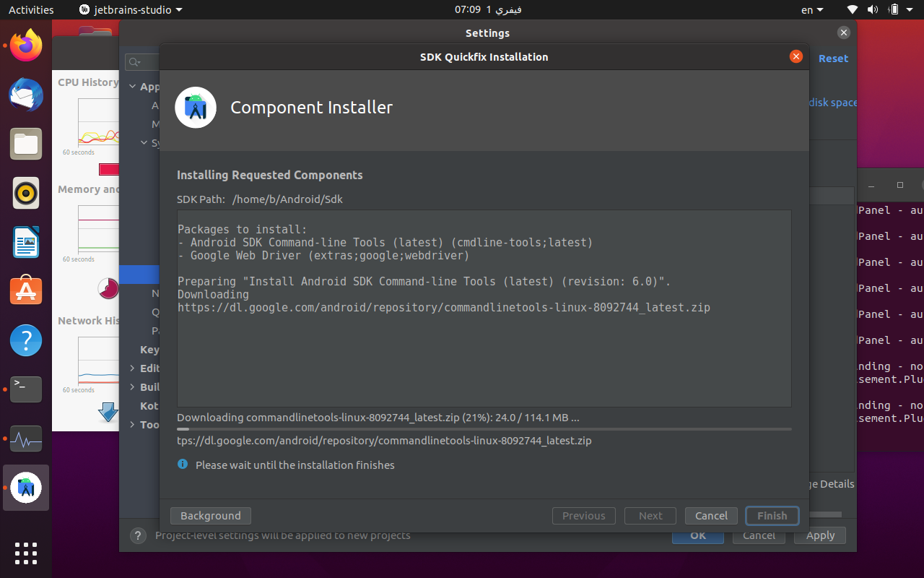This screenshot has width=924, height=578.
Task: Click the installer log text area
Action: pyautogui.click(x=484, y=309)
